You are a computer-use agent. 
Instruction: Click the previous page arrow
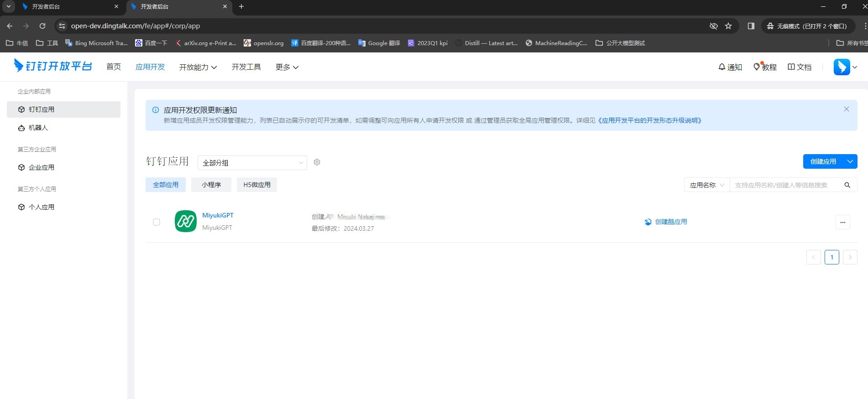[814, 257]
